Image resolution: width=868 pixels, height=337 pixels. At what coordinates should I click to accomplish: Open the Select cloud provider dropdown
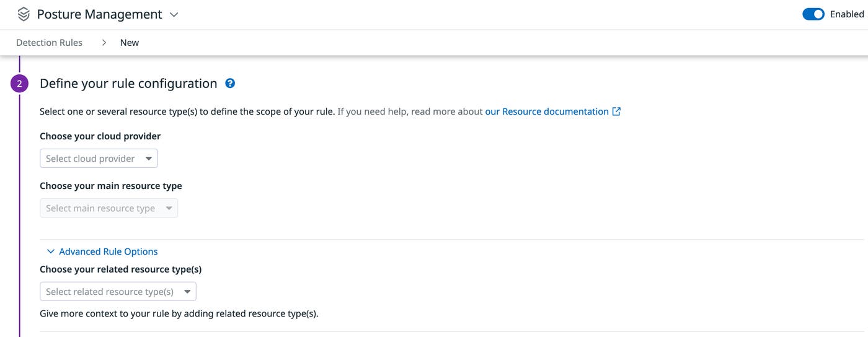(x=99, y=159)
